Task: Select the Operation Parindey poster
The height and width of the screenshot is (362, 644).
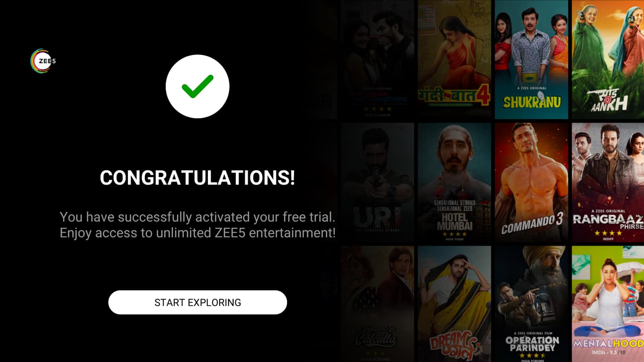Action: point(531,304)
